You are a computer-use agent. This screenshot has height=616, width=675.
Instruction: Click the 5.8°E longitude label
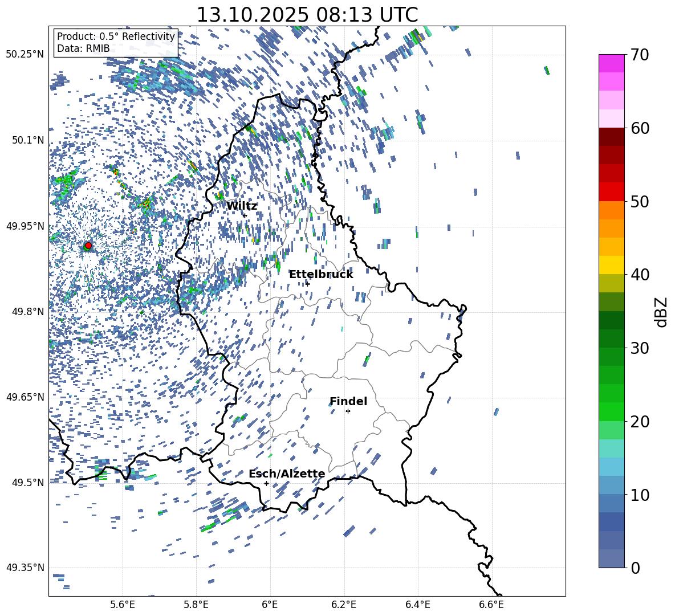pyautogui.click(x=196, y=605)
